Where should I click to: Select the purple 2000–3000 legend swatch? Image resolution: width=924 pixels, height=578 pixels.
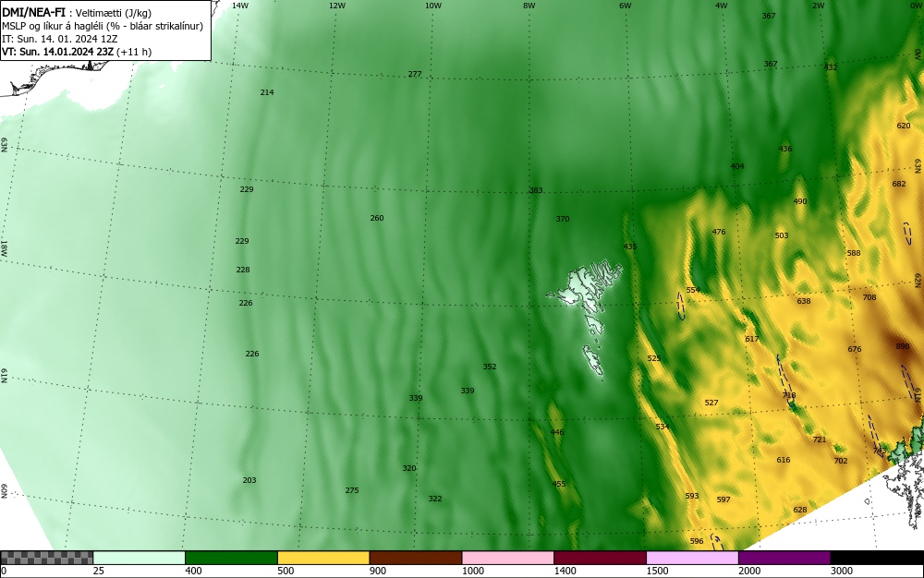click(x=784, y=558)
